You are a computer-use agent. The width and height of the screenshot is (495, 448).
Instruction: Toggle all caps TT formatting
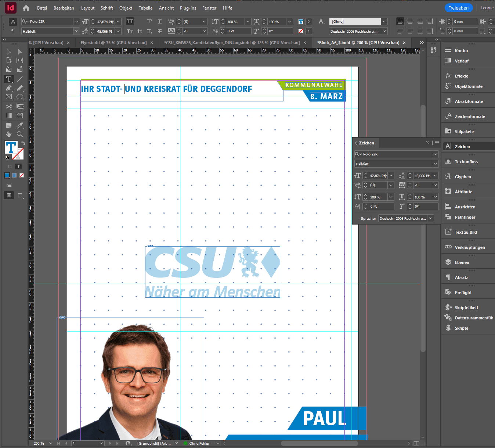[130, 21]
